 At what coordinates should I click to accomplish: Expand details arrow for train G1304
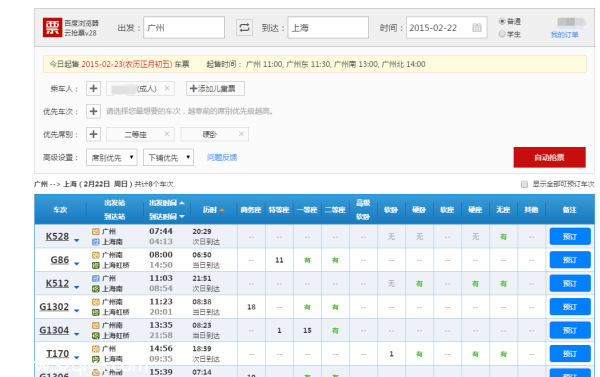(x=77, y=334)
